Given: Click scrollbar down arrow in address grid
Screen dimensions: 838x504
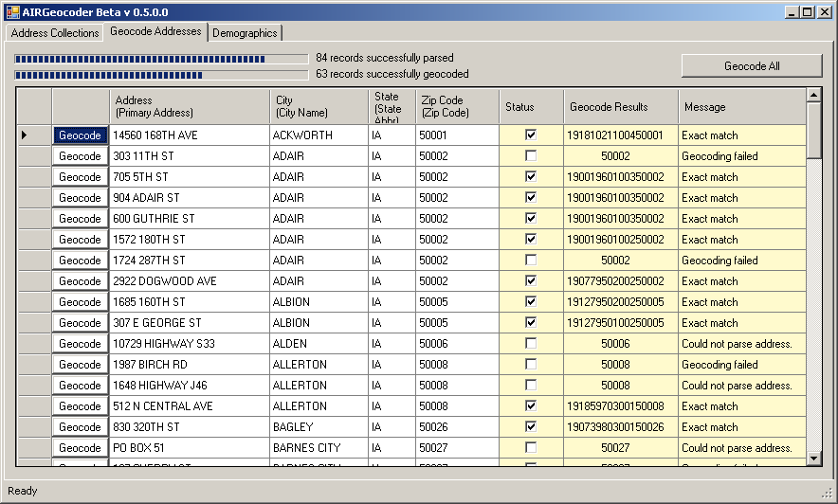Looking at the screenshot, I should 813,459.
